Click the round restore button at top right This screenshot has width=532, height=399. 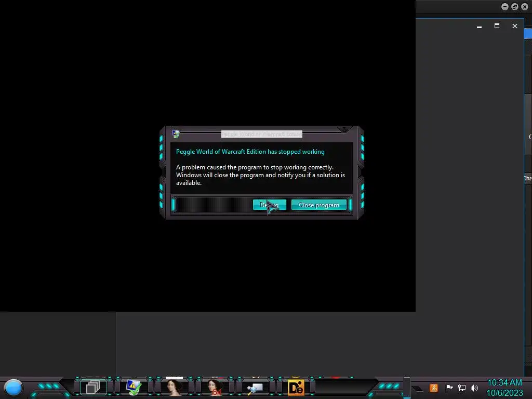point(515,7)
